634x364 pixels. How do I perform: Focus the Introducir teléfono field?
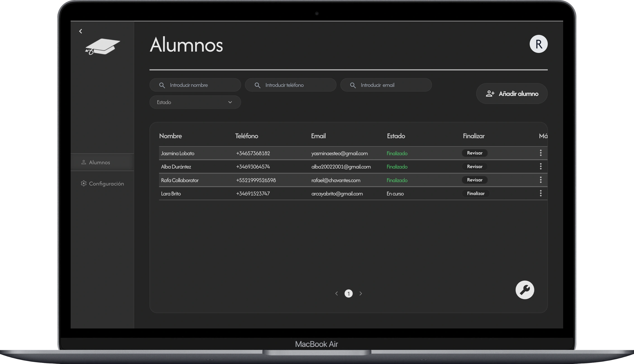coord(290,85)
